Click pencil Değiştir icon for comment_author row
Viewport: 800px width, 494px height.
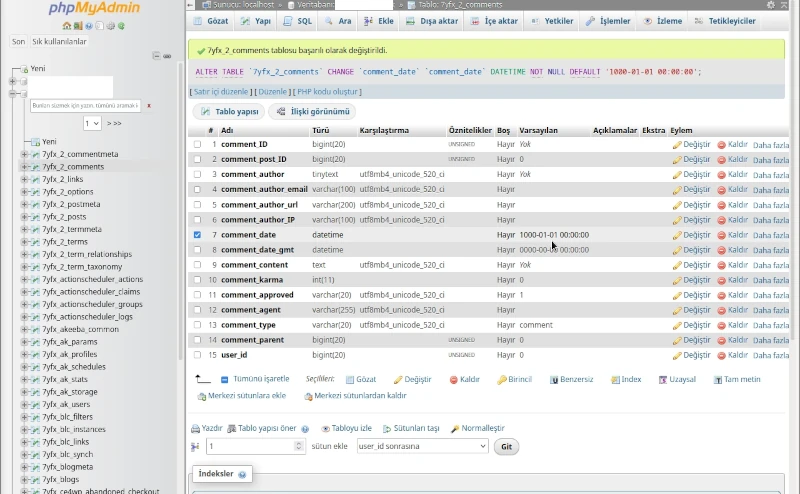(677, 175)
